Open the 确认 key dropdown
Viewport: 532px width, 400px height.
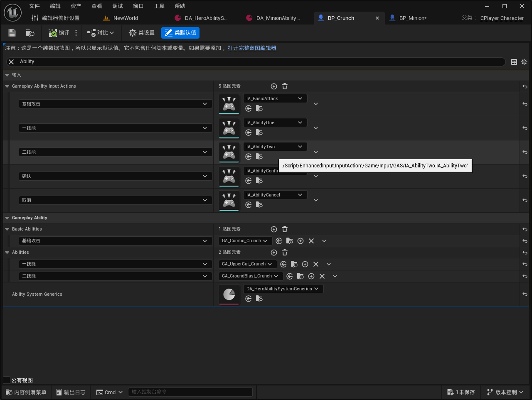pyautogui.click(x=116, y=176)
